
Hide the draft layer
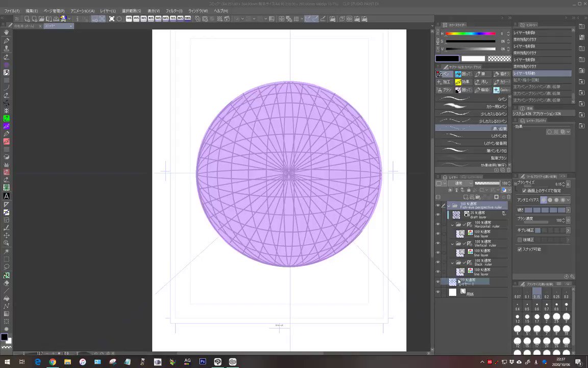pos(437,215)
